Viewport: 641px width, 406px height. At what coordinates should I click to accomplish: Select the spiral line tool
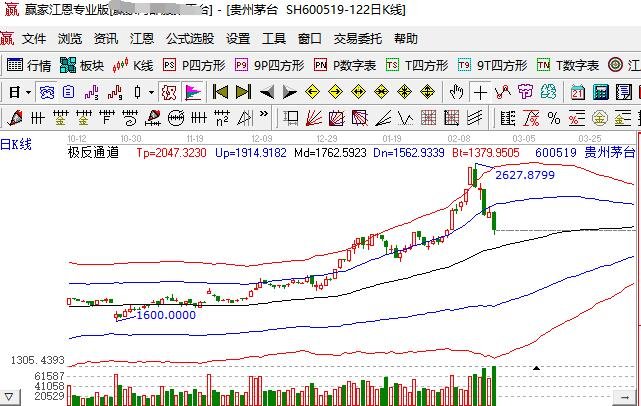click(130, 118)
